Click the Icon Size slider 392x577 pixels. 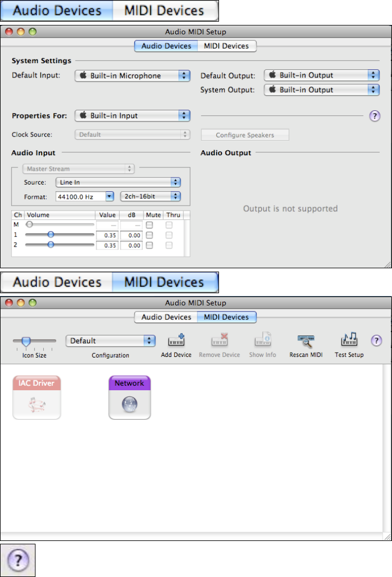[34, 342]
